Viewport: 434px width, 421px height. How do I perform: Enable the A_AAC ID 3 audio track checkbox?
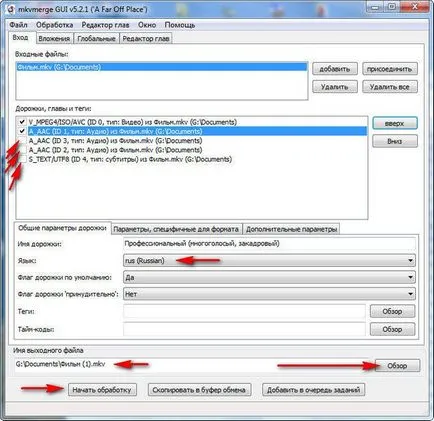coord(22,141)
